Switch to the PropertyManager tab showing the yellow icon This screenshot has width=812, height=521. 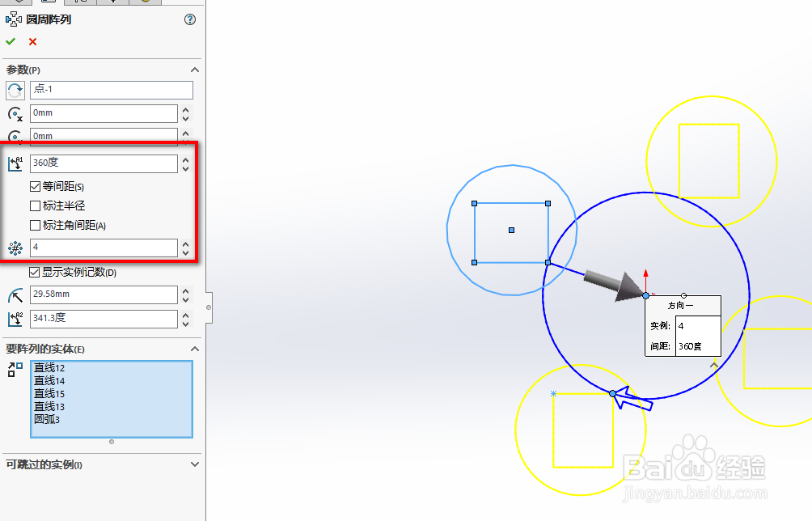tap(146, 2)
